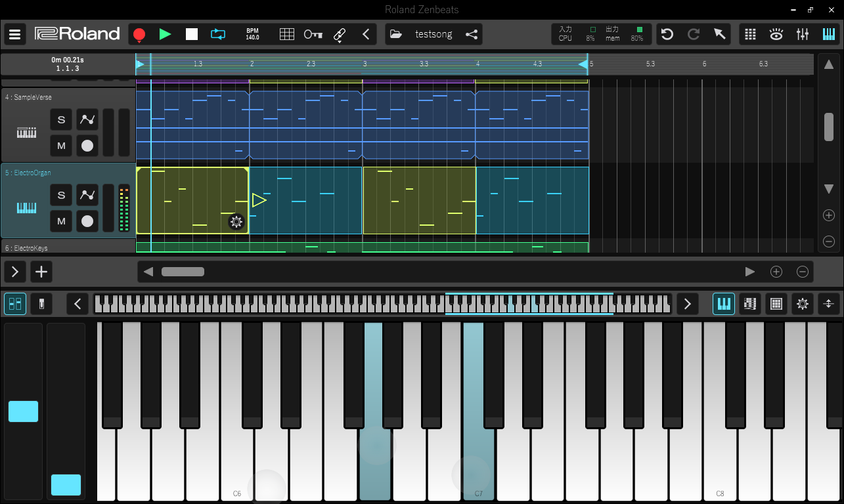
Task: Zoom in horizontally on the timeline
Action: (776, 272)
